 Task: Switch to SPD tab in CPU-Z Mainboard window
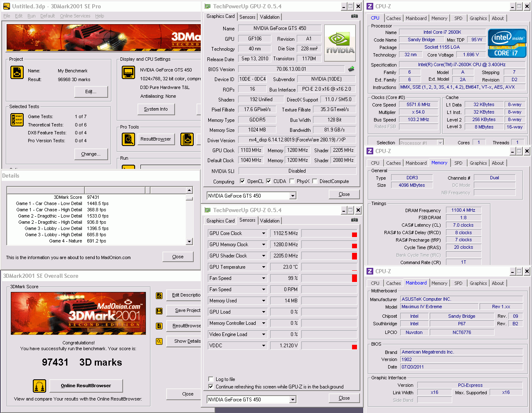coord(458,283)
